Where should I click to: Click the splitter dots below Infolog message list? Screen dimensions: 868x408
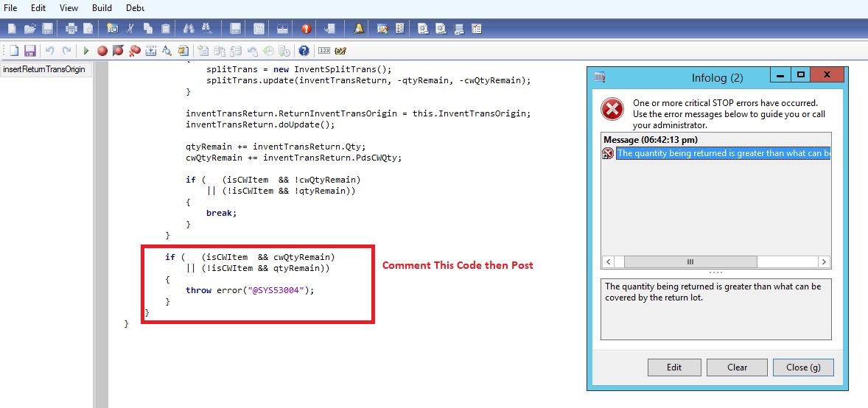pos(715,273)
